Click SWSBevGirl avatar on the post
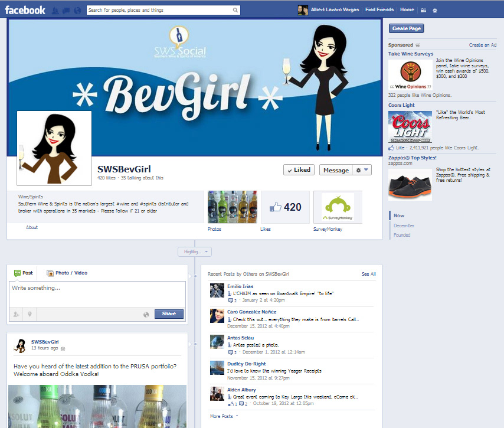The image size is (504, 428). [x=20, y=346]
